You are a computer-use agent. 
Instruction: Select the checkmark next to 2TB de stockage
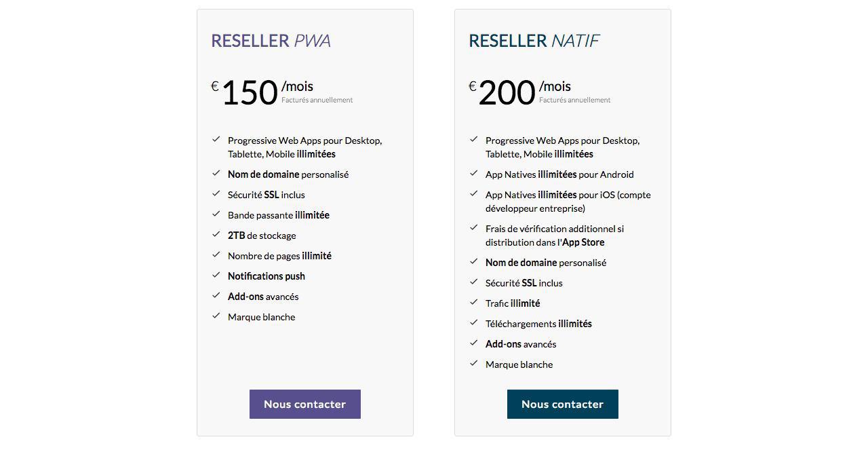[x=216, y=234]
